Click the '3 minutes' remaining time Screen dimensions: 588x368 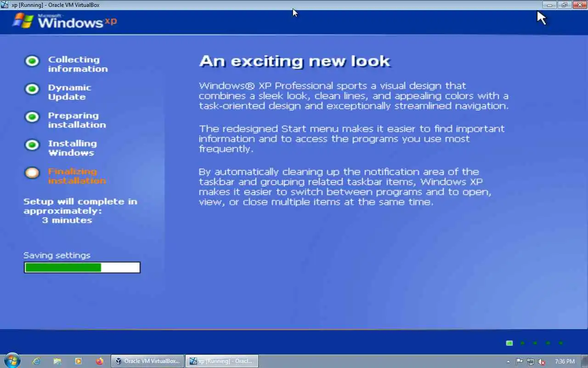point(67,220)
